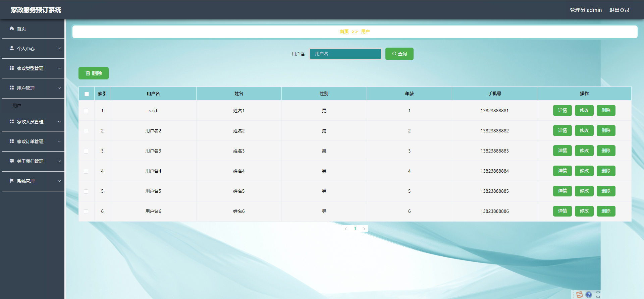Click 退出登录 to log out
Viewport: 644px width, 299px height.
[x=620, y=10]
